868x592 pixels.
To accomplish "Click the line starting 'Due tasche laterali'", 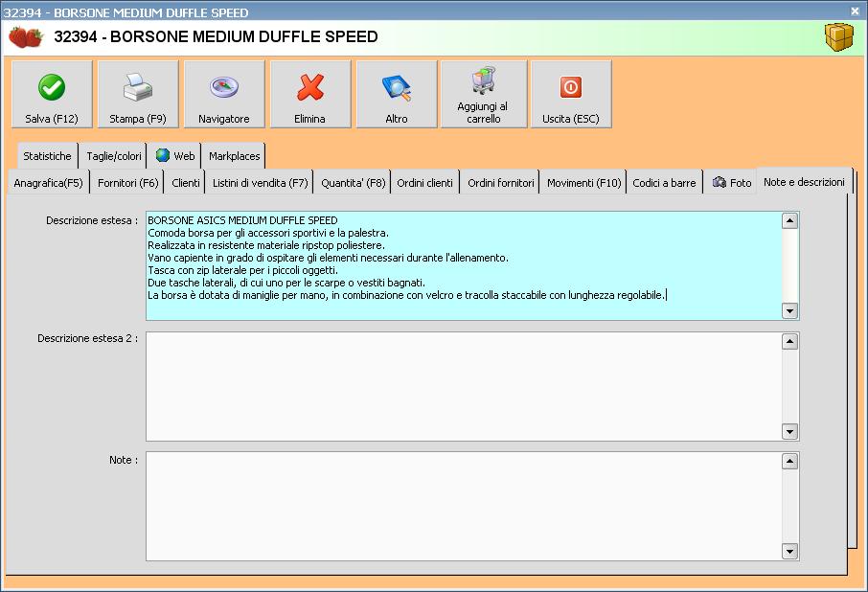I will pos(286,283).
